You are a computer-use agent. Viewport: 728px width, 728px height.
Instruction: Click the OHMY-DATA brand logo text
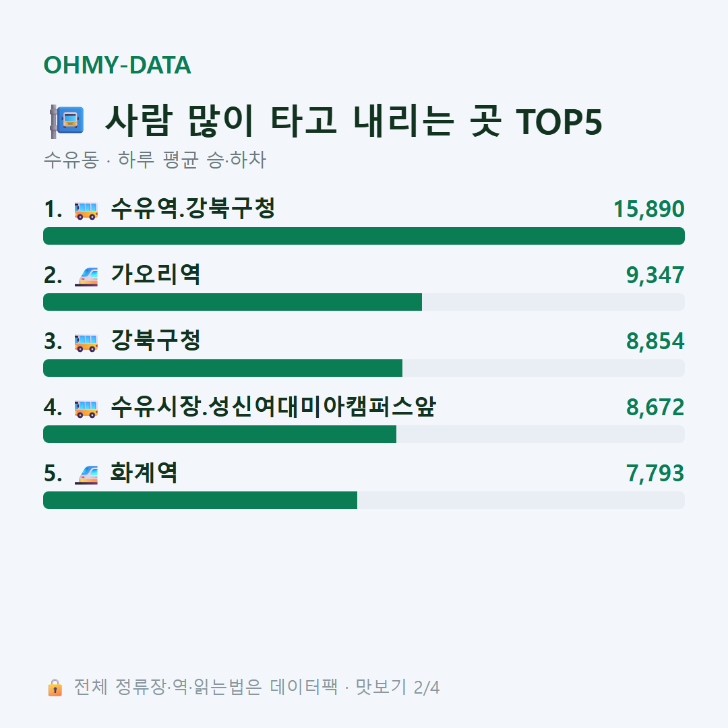tap(117, 65)
